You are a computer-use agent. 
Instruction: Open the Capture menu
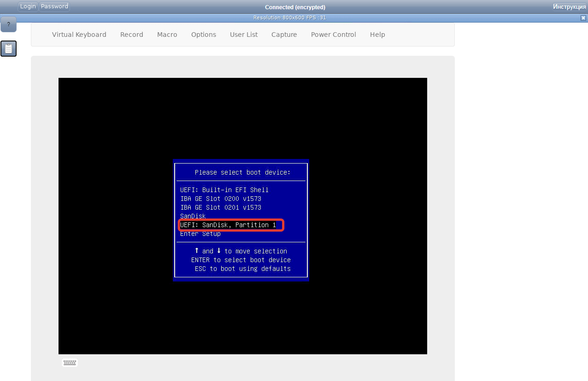click(x=284, y=35)
